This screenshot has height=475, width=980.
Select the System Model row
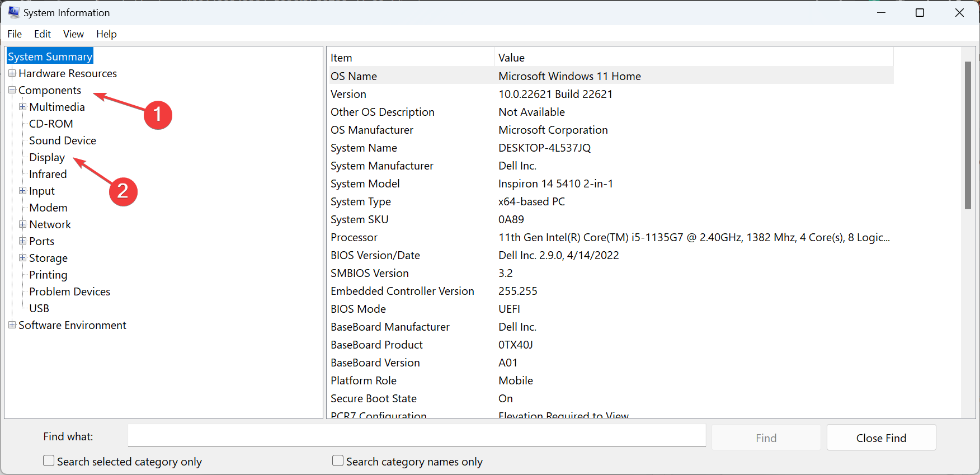(x=611, y=184)
